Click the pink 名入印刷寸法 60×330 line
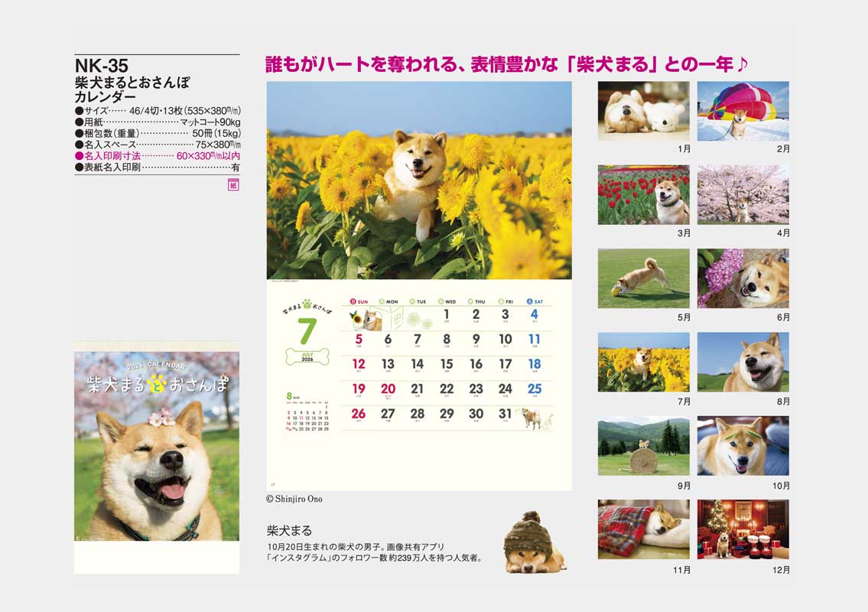This screenshot has height=612, width=868. coord(158,156)
